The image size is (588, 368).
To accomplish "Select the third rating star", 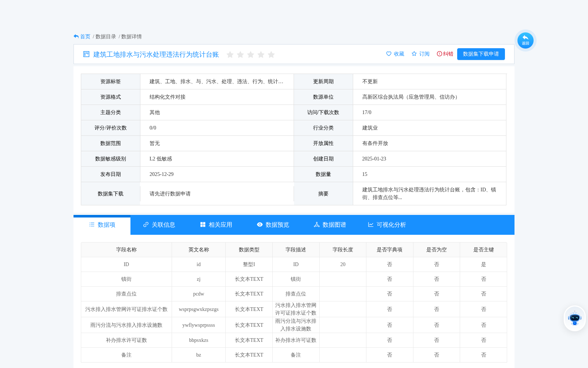I will coord(251,54).
